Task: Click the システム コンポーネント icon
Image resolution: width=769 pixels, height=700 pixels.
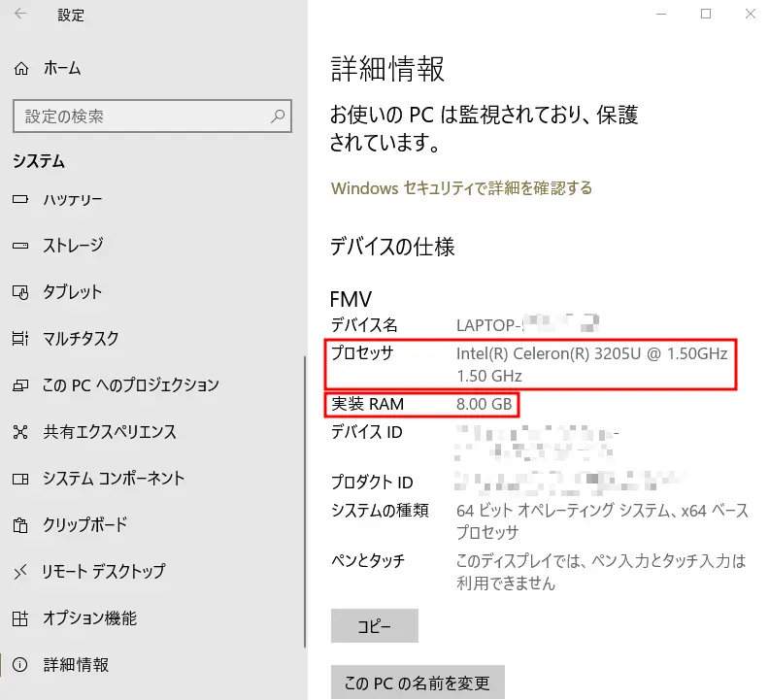Action: click(20, 479)
